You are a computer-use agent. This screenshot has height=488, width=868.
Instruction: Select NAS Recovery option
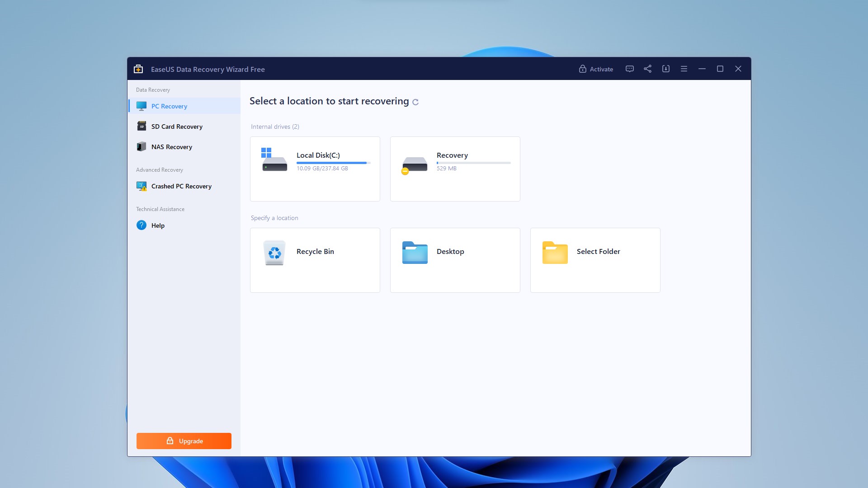click(171, 146)
